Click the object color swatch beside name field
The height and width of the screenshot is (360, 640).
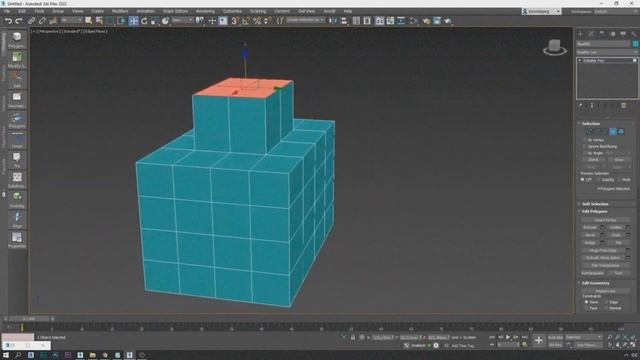[635, 44]
